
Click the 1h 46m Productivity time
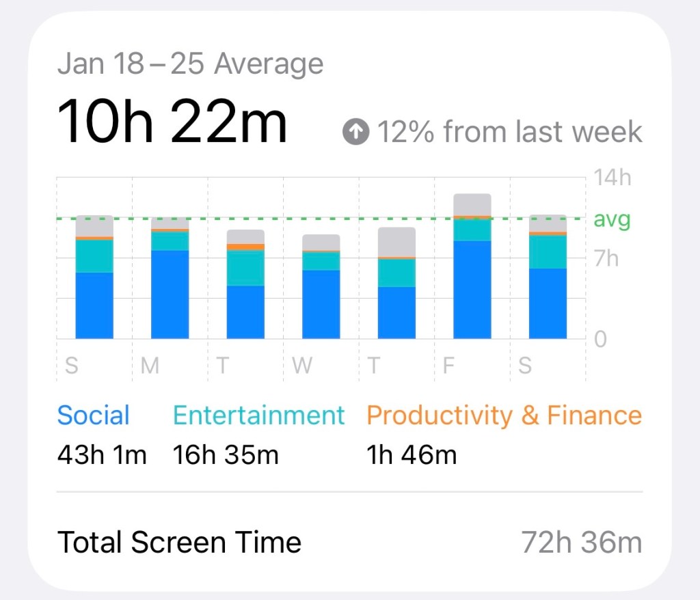pos(412,454)
